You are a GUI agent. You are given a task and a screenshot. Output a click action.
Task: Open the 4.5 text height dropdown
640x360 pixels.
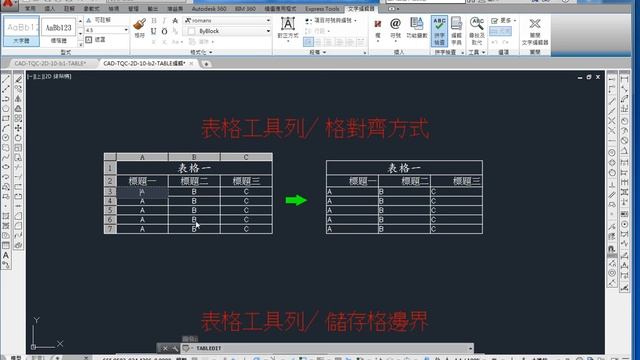(x=126, y=30)
